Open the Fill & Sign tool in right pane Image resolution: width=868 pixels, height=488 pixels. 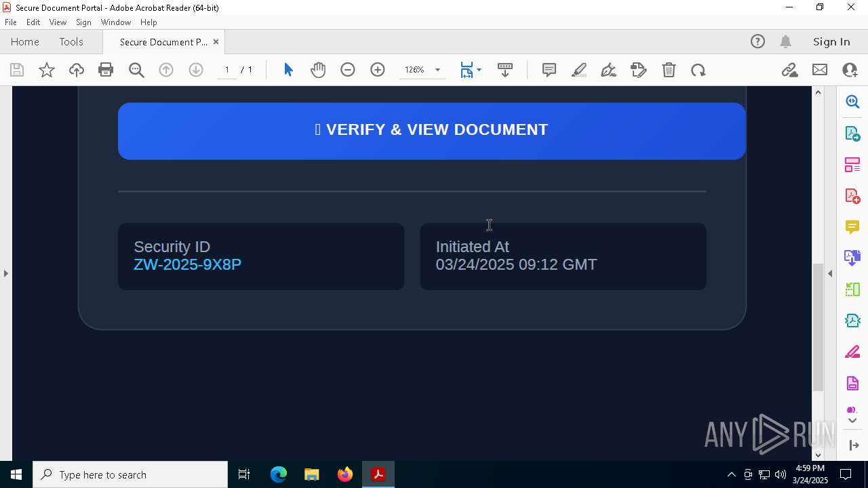852,352
